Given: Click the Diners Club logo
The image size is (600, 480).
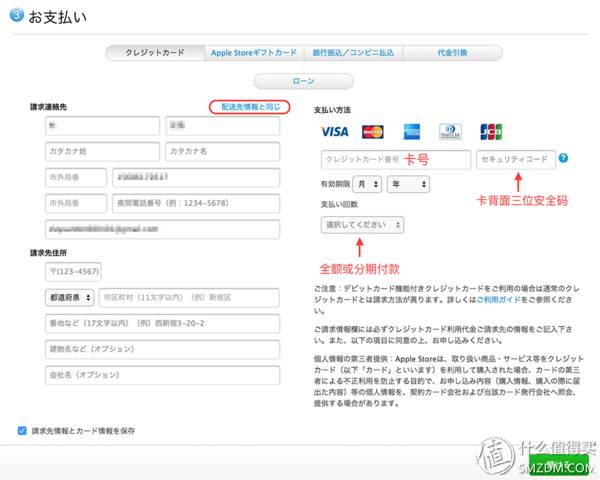Looking at the screenshot, I should click(449, 132).
